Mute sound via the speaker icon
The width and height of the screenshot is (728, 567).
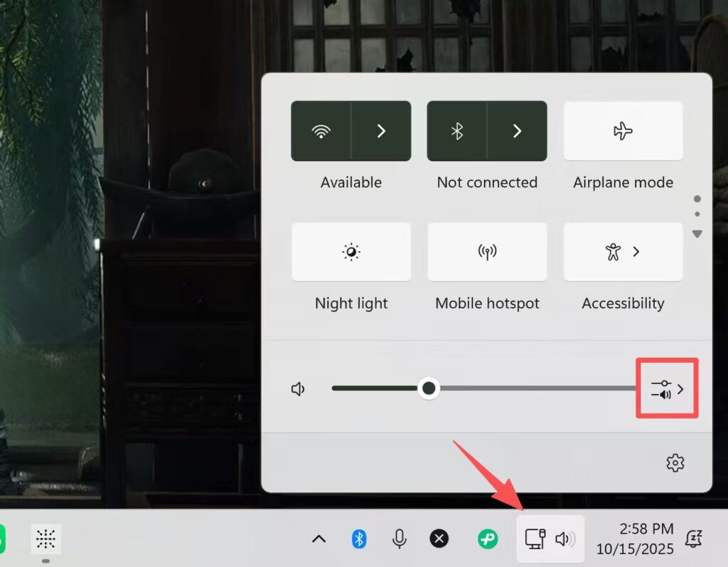(x=299, y=389)
